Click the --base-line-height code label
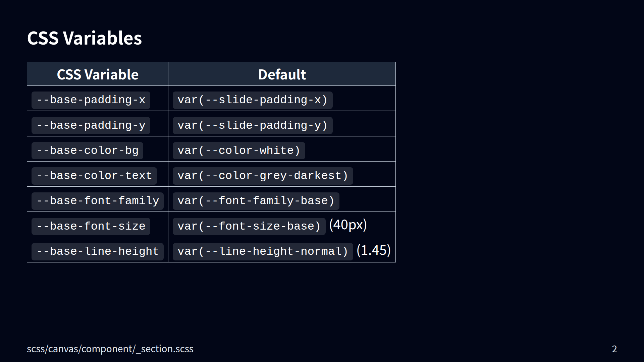The image size is (644, 362). 97,251
